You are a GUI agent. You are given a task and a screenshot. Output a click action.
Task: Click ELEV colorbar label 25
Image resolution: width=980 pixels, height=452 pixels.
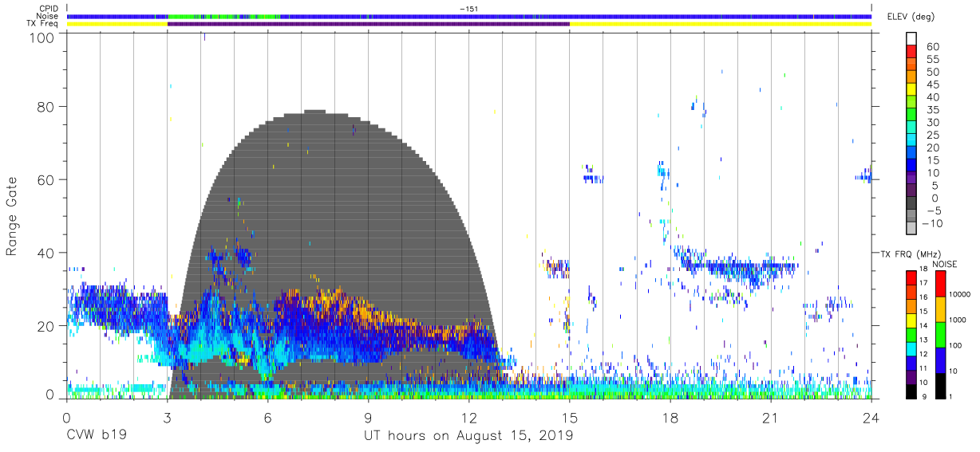(933, 135)
